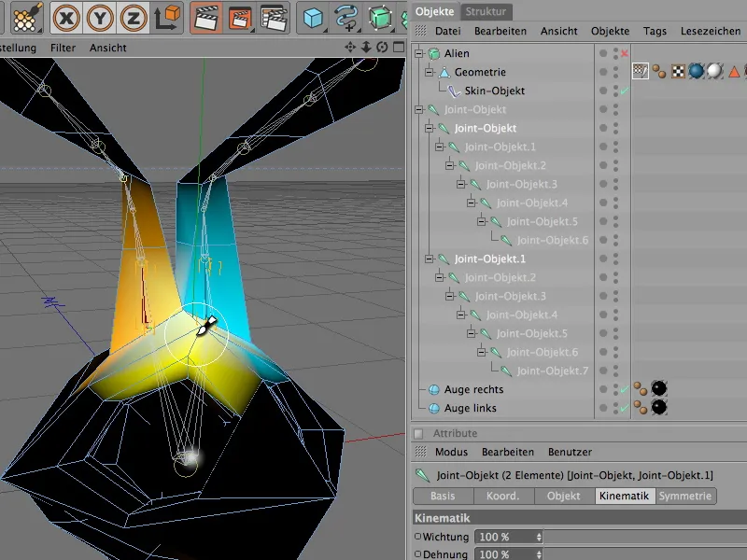Click the viewport move camera icon
The width and height of the screenshot is (747, 560).
(350, 47)
